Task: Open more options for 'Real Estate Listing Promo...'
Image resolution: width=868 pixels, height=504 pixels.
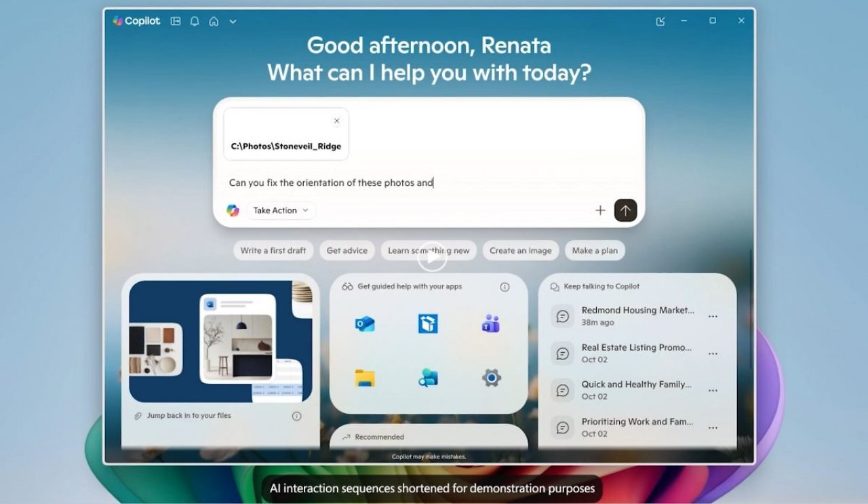Action: [x=713, y=354]
